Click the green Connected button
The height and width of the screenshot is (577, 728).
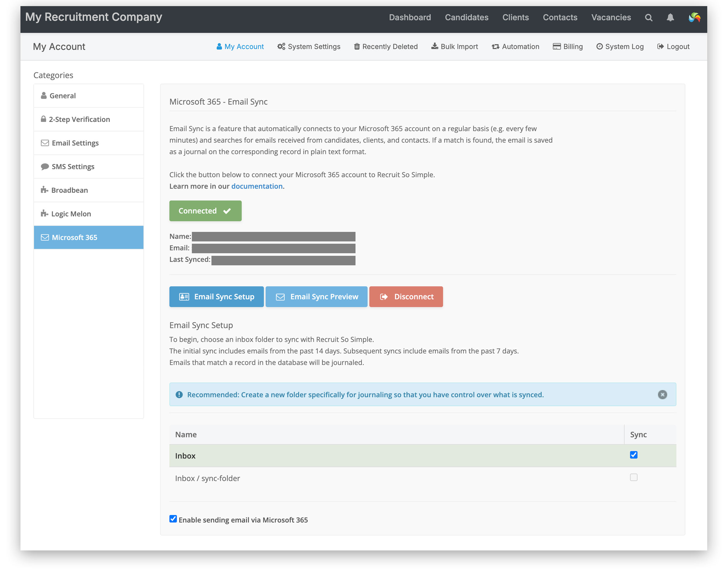pos(205,211)
